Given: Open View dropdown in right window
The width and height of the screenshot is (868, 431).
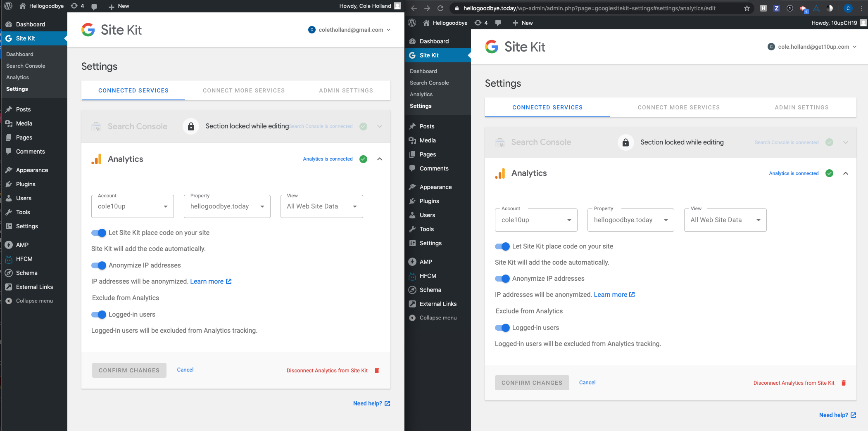Looking at the screenshot, I should tap(725, 220).
